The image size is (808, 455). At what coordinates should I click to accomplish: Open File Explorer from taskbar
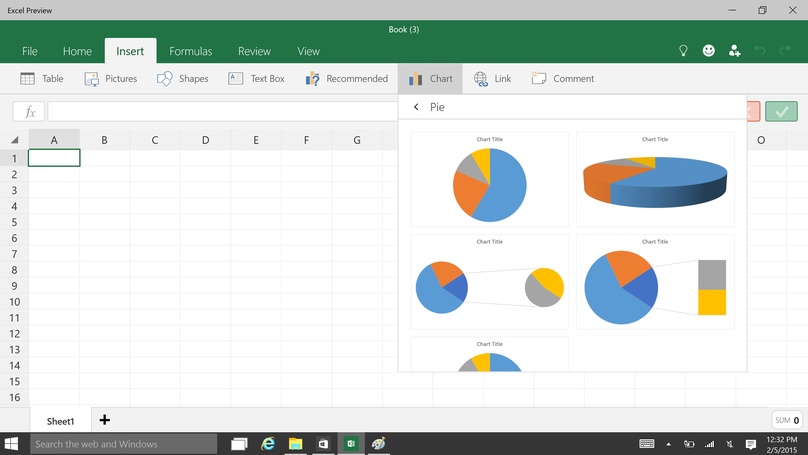295,444
